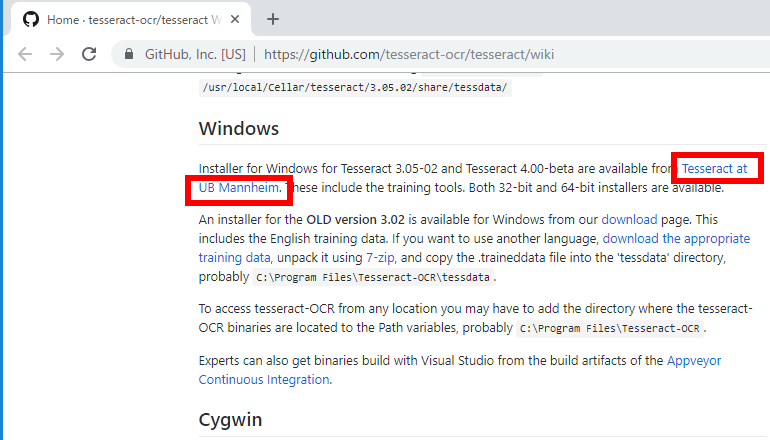770x440 pixels.
Task: Open the download page link
Action: pos(629,220)
